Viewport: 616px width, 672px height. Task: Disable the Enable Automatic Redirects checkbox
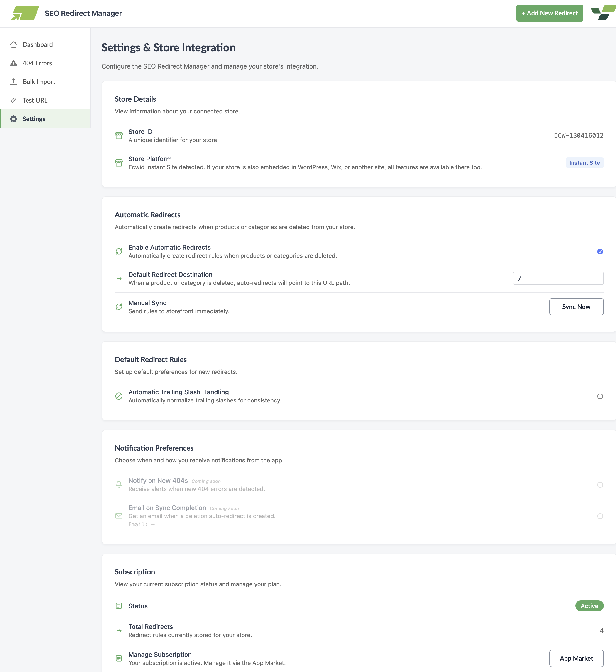(x=600, y=252)
